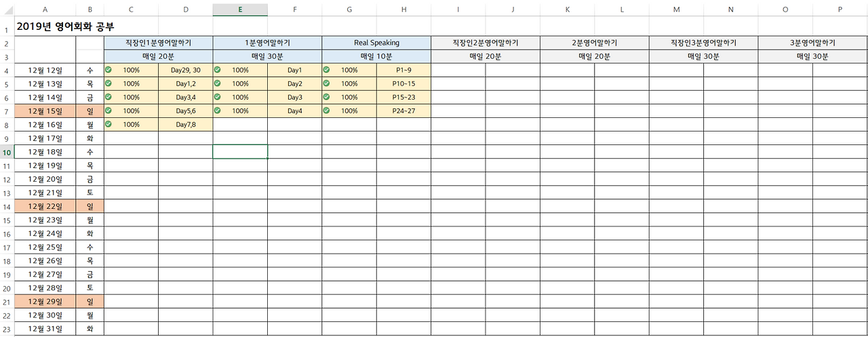This screenshot has height=337, width=868.
Task: Select the 2분영어말하기 header over columns K-L
Action: [x=595, y=43]
